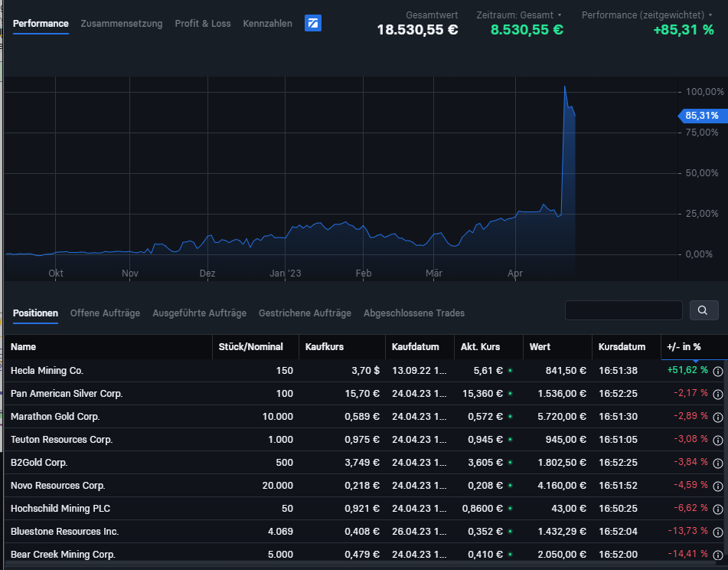Click green status dot for Hecla Mining price
The height and width of the screenshot is (570, 728).
[x=511, y=371]
